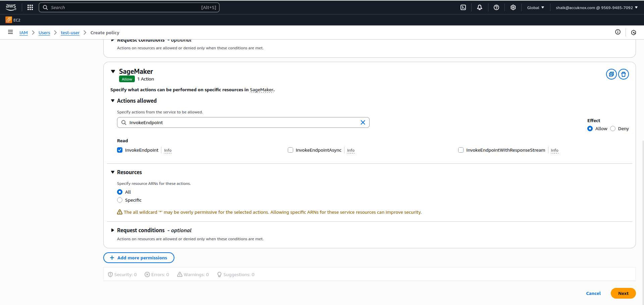Viewport: 644px width, 305px height.
Task: Open the Global region dropdown
Action: click(535, 7)
